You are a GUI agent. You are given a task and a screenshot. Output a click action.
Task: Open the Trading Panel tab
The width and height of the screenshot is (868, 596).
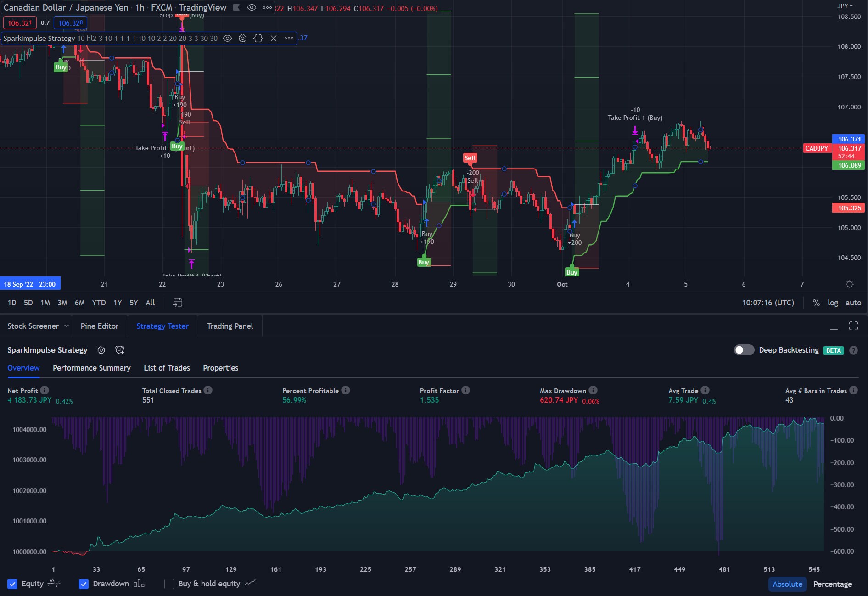(x=230, y=326)
